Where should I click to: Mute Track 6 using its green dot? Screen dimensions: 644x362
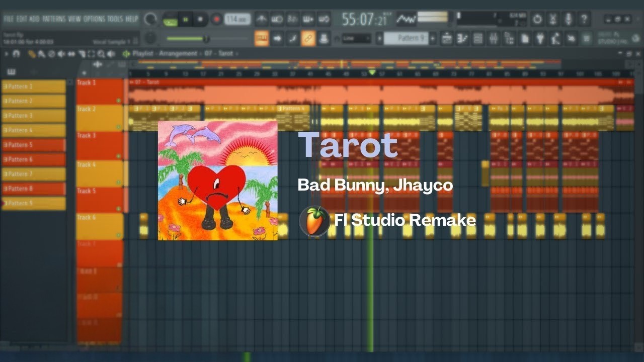119,235
